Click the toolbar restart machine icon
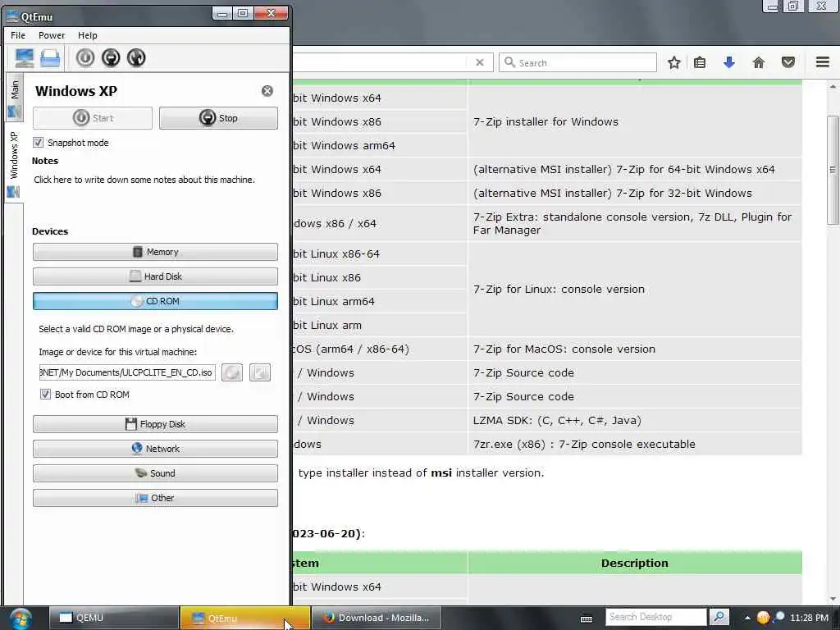Image resolution: width=840 pixels, height=630 pixels. (x=136, y=57)
